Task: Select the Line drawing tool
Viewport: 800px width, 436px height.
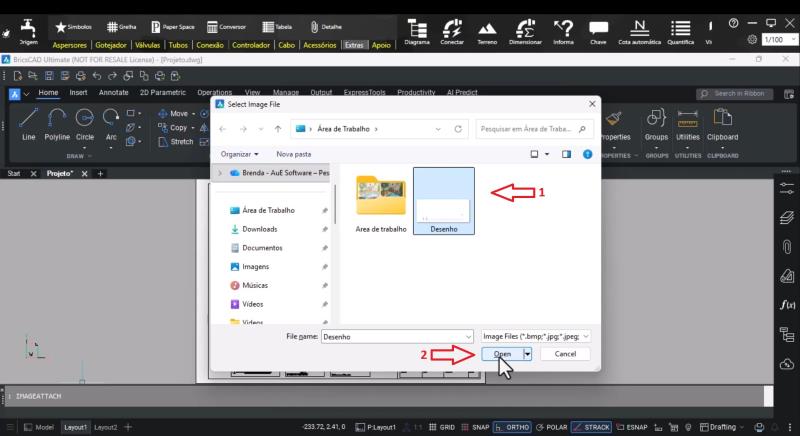Action: (28, 124)
